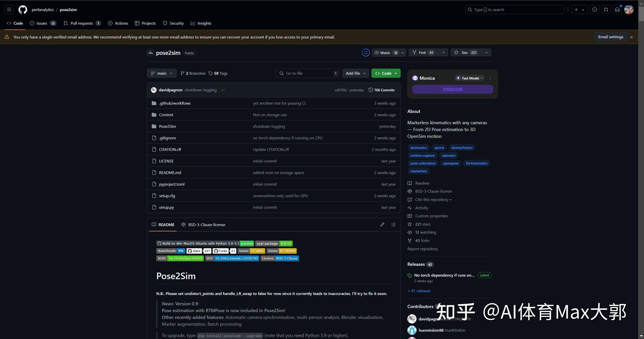This screenshot has height=339, width=644.
Task: Edit the README with the pencil icon
Action: 382,225
